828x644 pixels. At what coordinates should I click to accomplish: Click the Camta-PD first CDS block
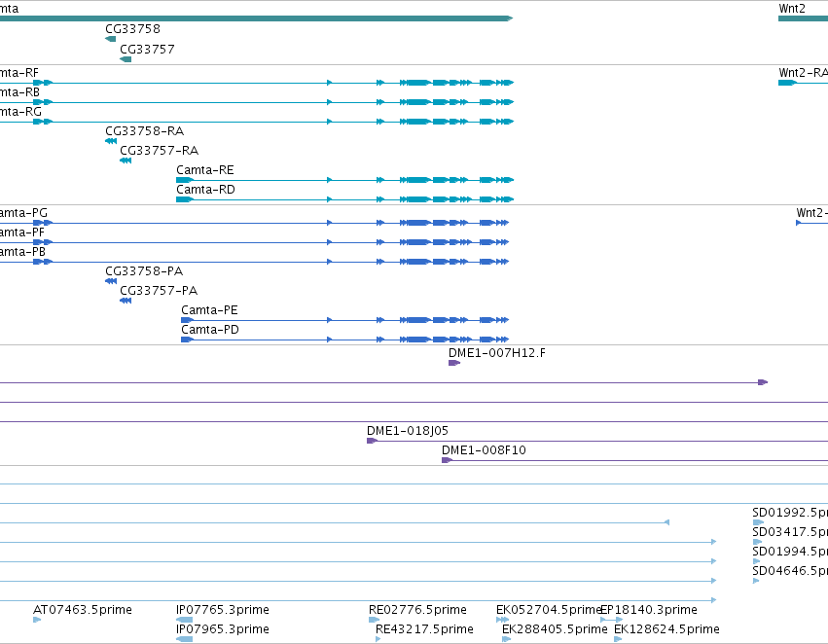point(187,340)
